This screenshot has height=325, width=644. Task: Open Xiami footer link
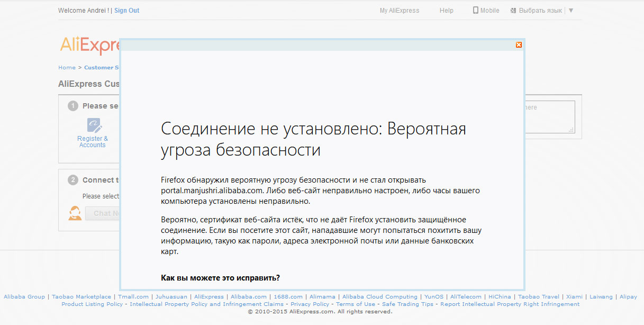575,297
